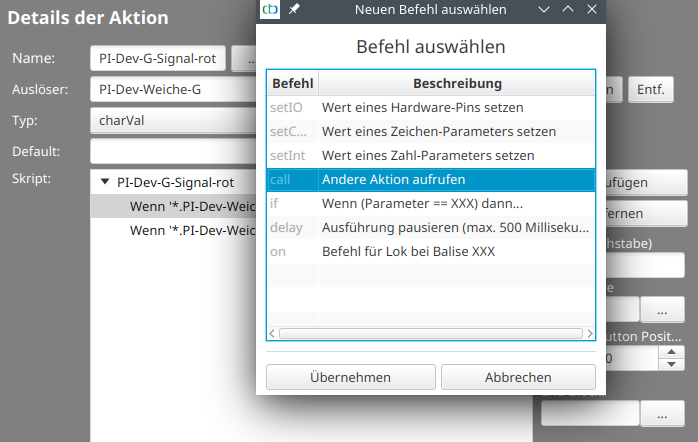The height and width of the screenshot is (442, 698).
Task: Click the Beschreibung column header
Action: [x=457, y=83]
